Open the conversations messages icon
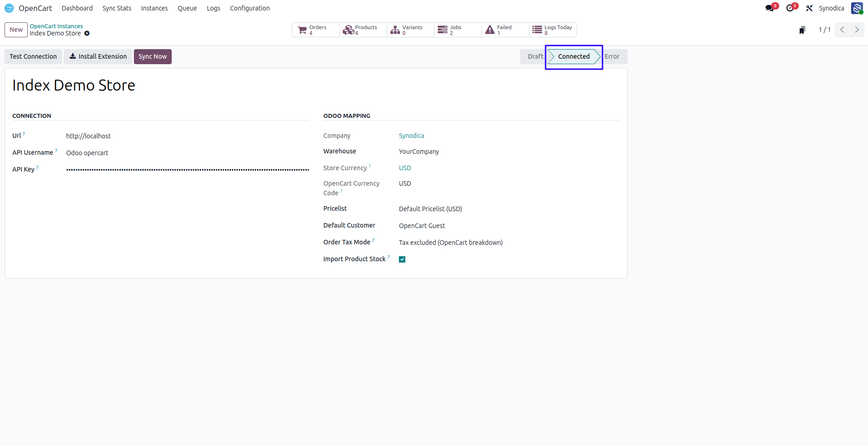Image resolution: width=868 pixels, height=446 pixels. coord(771,8)
